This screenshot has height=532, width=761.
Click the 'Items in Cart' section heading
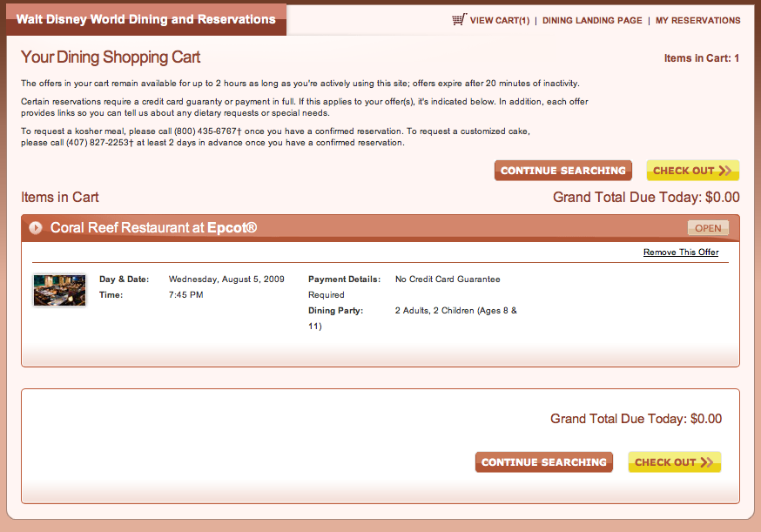[x=60, y=197]
